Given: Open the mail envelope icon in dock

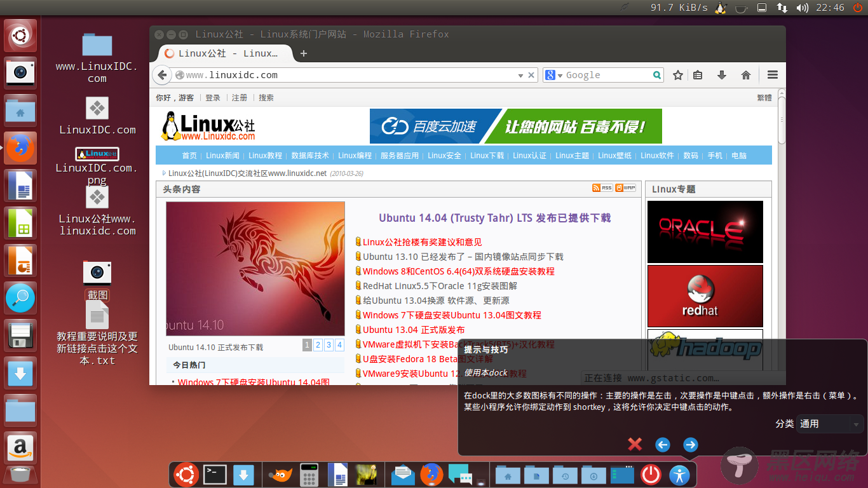Looking at the screenshot, I should click(x=403, y=475).
